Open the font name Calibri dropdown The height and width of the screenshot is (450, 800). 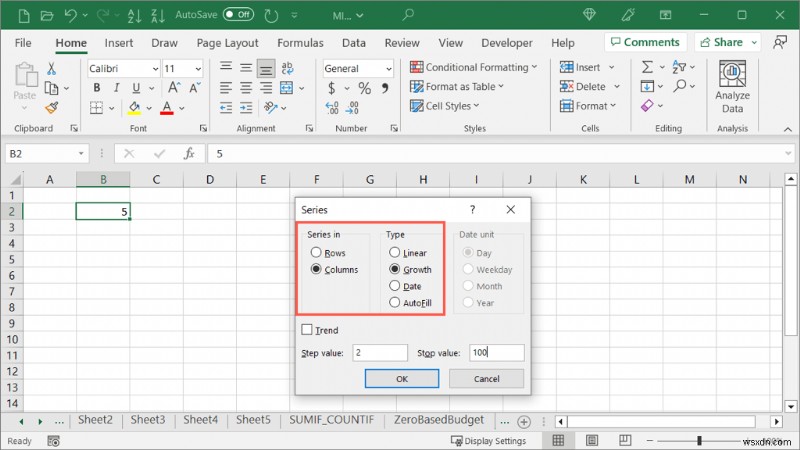[155, 68]
